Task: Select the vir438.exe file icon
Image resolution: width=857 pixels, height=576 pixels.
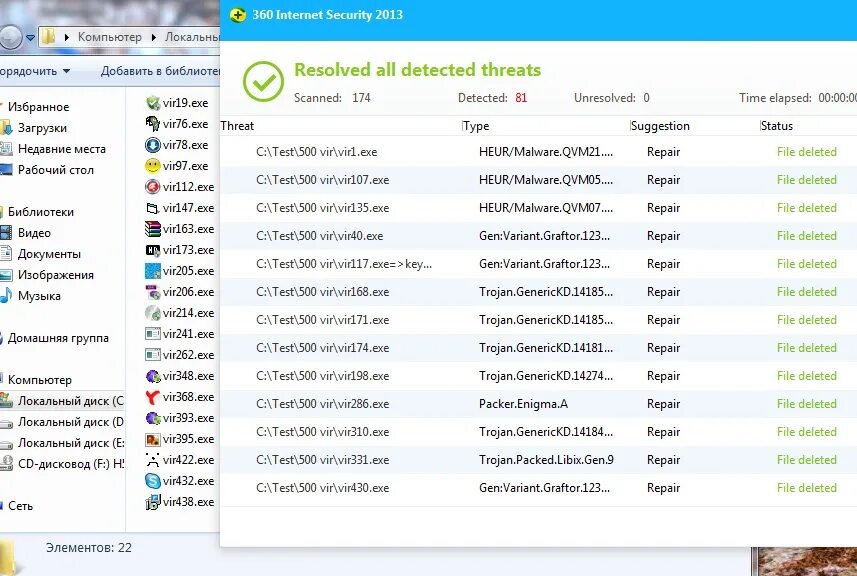Action: coord(153,502)
